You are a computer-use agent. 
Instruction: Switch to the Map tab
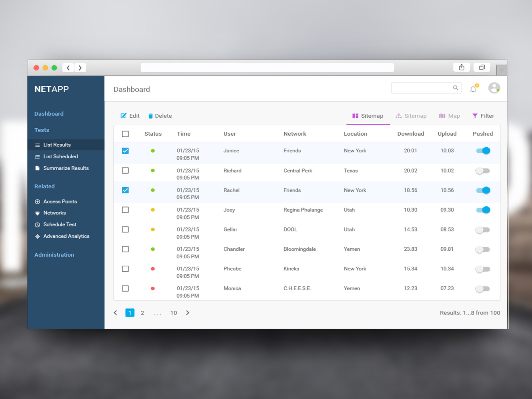(449, 116)
